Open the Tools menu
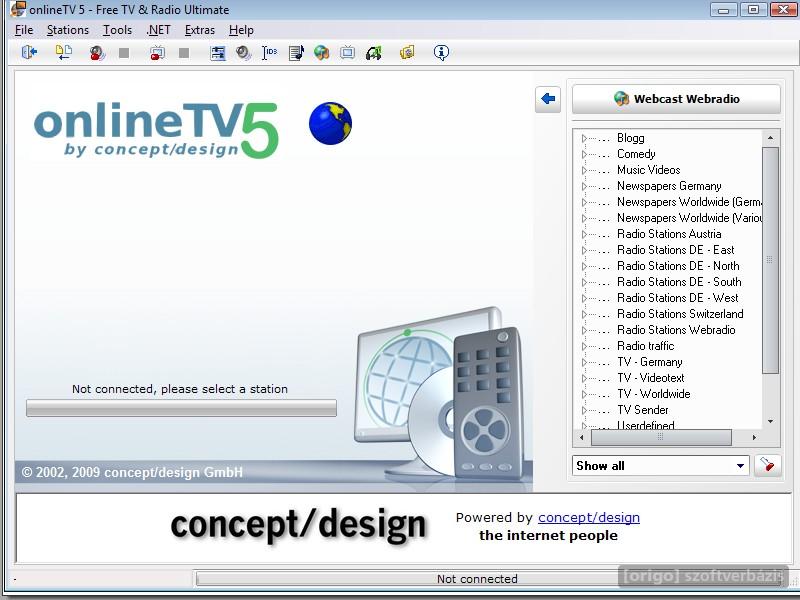 (117, 30)
